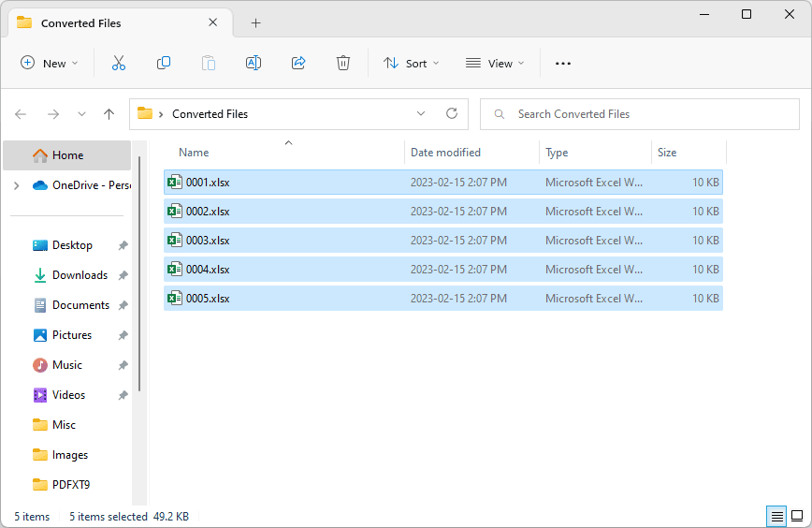Open Music in the sidebar

tap(67, 366)
